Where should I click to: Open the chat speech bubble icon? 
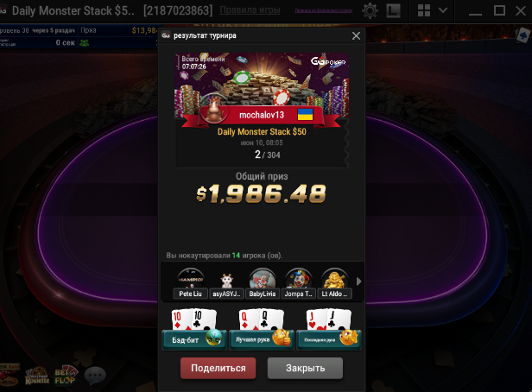point(95,376)
